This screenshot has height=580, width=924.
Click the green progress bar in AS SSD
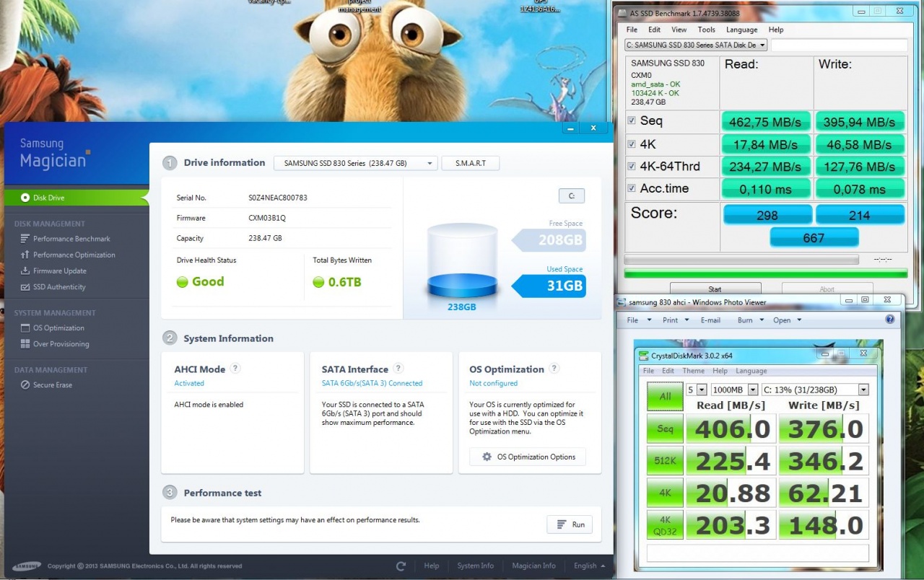(765, 273)
